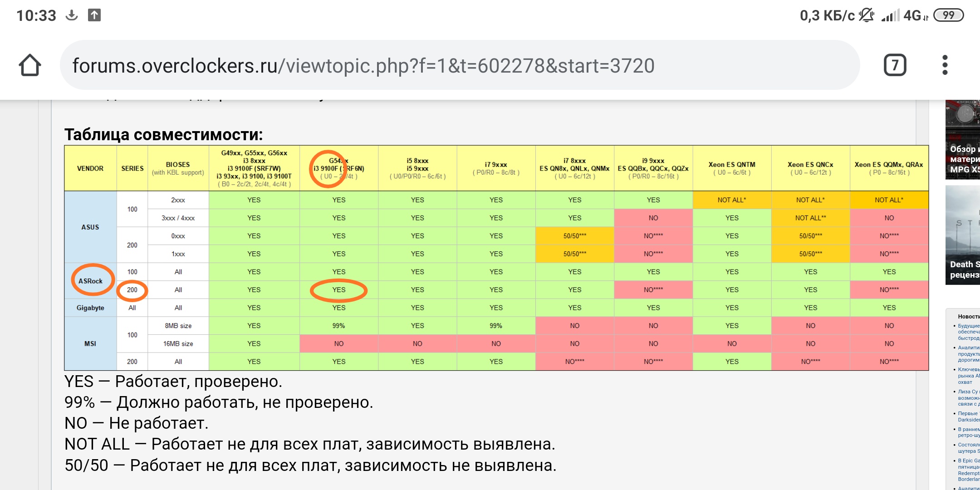Click the circled YES cell in ASRock 200 row

(x=338, y=290)
